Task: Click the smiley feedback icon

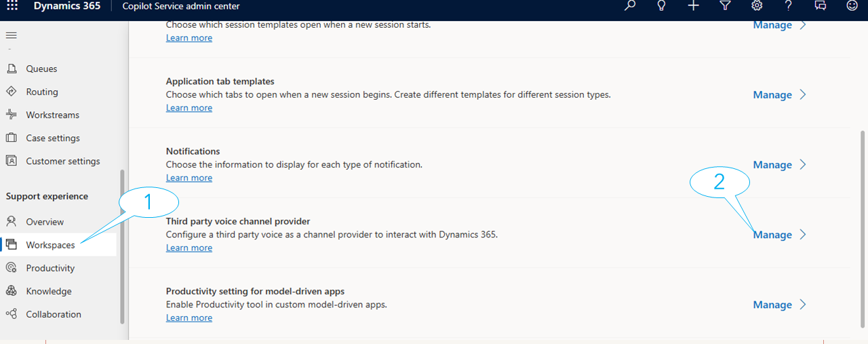Action: coord(852,6)
